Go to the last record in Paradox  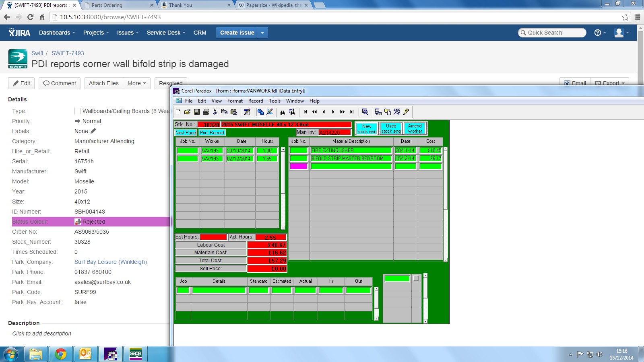click(352, 112)
